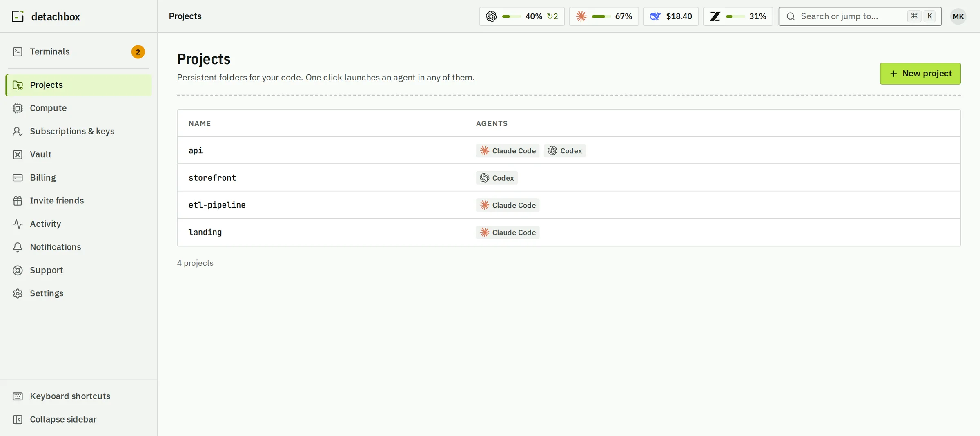Launch Claude Code in etl-pipeline project
The image size is (980, 436).
(508, 205)
